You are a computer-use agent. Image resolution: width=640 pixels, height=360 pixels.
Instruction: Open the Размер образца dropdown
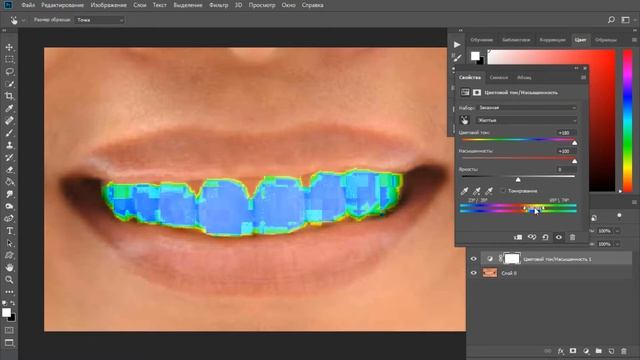tap(99, 20)
